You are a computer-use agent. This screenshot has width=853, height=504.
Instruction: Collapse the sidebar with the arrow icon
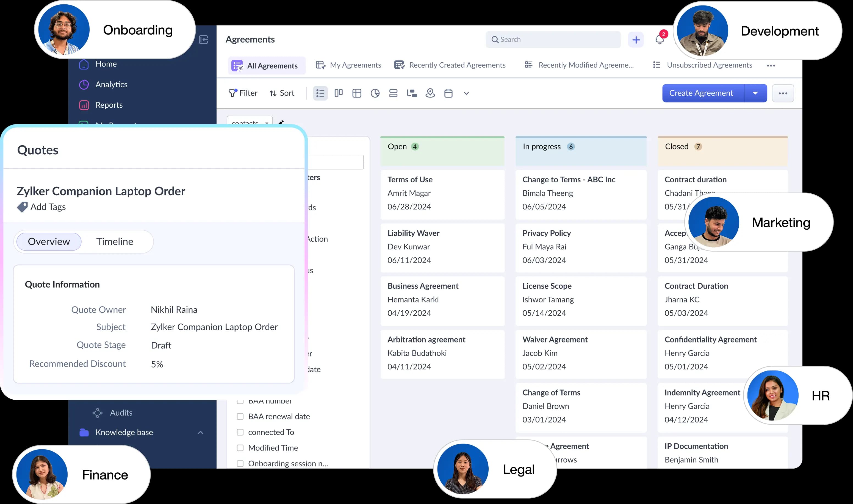(203, 40)
